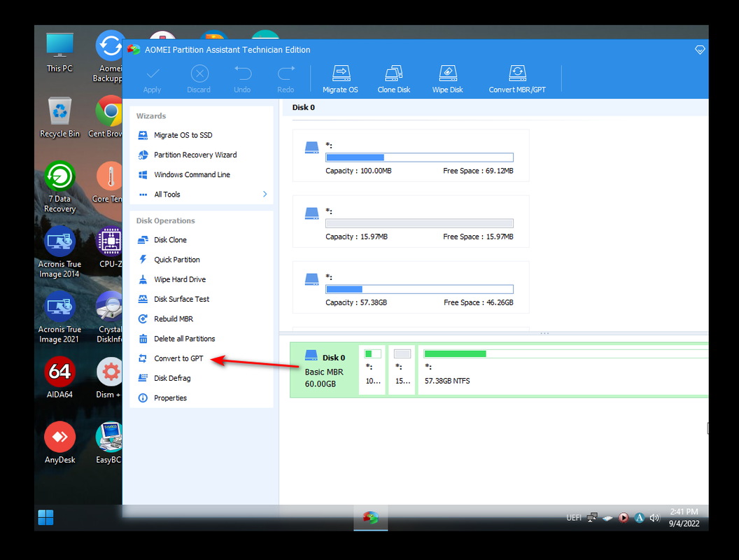The image size is (739, 560).
Task: Click the Disk 0 header label
Action: [x=304, y=108]
